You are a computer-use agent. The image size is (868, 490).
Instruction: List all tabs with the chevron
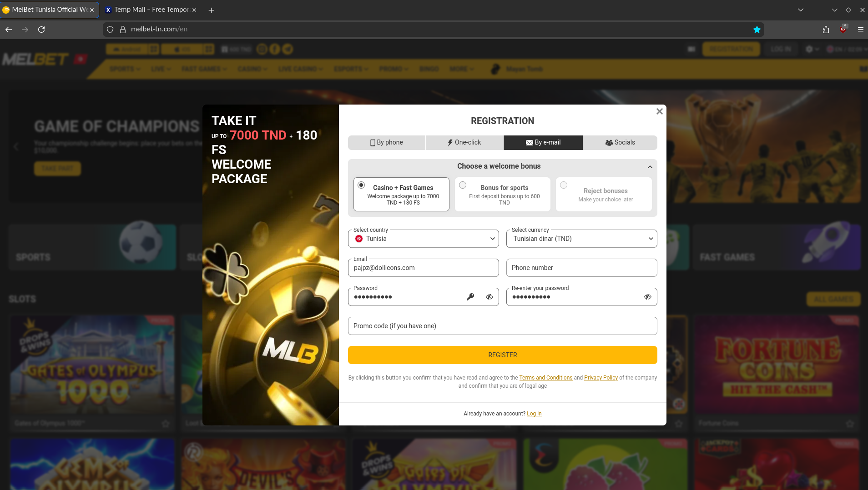(x=801, y=10)
